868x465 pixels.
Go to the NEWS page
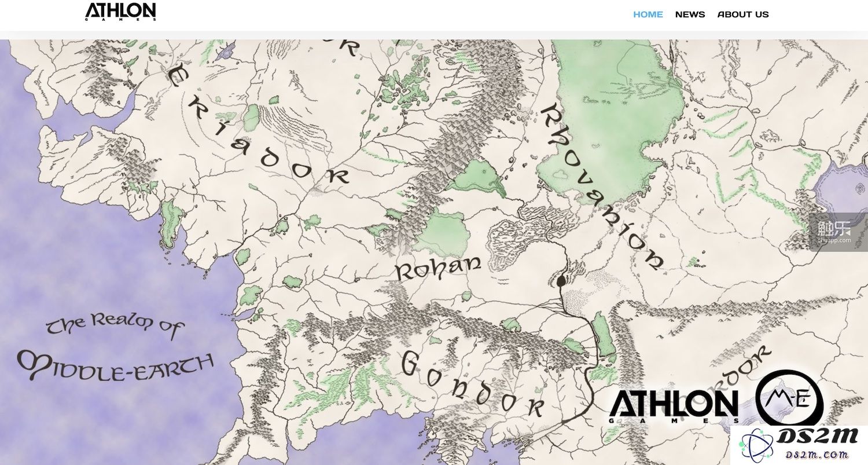690,14
